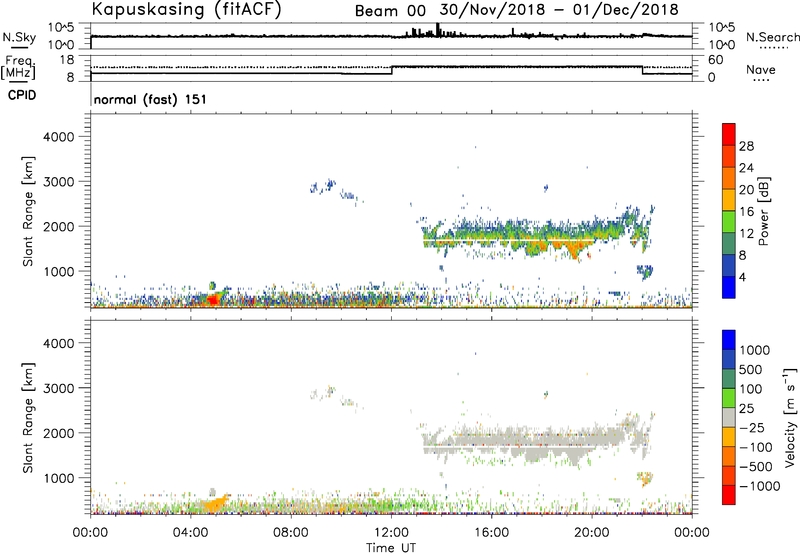800x554 pixels.
Task: Click the "60" label on the Nave axis
Action: (716, 60)
